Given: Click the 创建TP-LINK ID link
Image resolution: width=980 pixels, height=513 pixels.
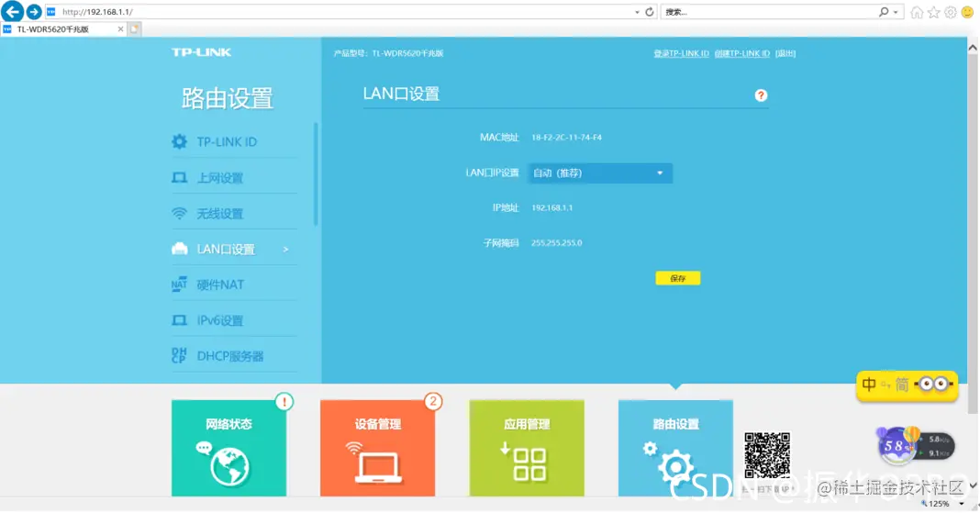Looking at the screenshot, I should pos(741,54).
